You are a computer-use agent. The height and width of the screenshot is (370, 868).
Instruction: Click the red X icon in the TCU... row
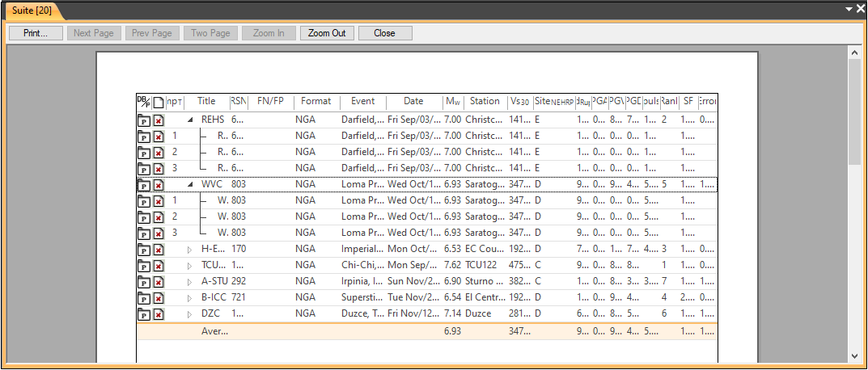(159, 266)
